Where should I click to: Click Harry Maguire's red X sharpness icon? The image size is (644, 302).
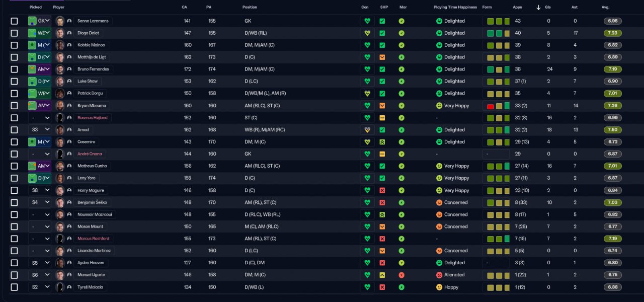(x=382, y=190)
